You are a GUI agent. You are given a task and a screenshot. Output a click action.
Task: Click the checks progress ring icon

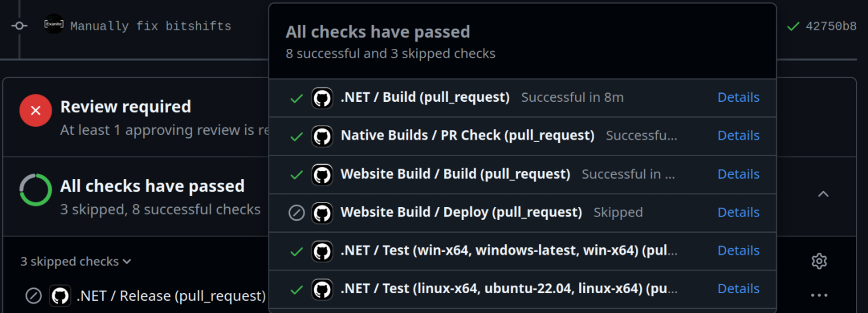tap(35, 190)
